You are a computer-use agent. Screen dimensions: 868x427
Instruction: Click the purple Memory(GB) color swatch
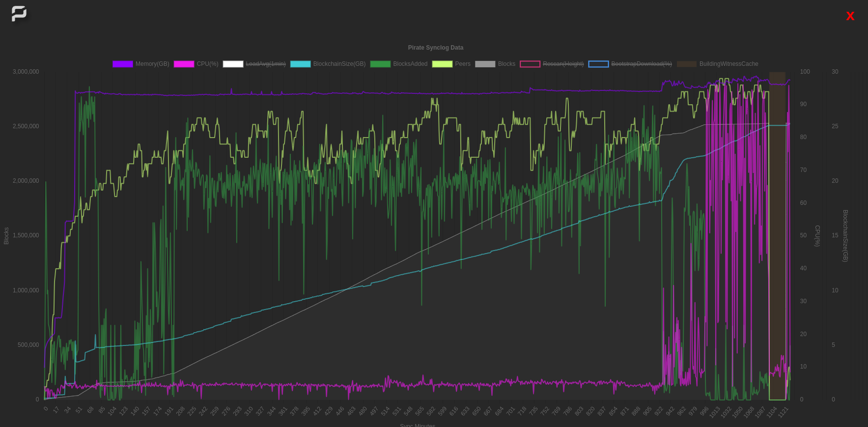click(123, 64)
